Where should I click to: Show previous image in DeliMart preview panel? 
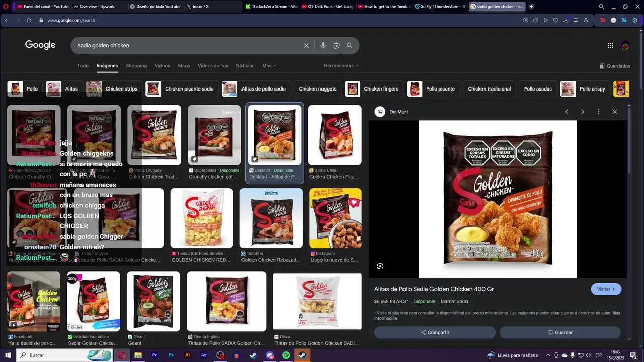(x=567, y=112)
